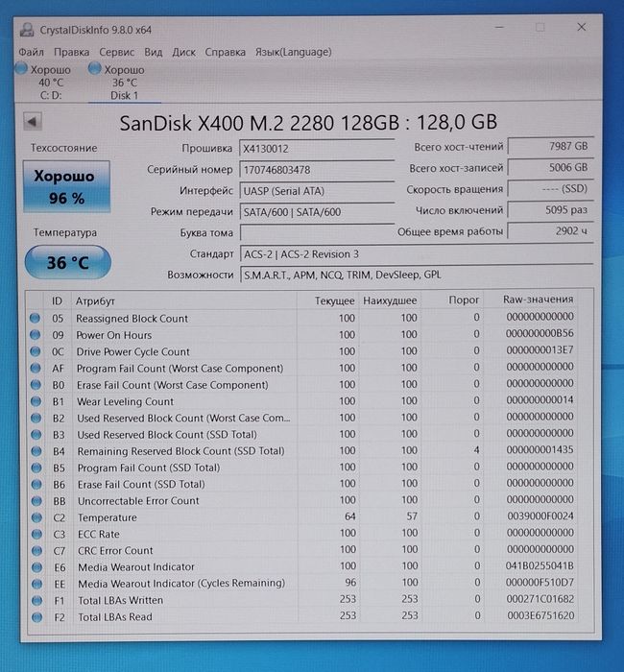
Task: Click status dot of Total LBAs Written
Action: point(37,600)
